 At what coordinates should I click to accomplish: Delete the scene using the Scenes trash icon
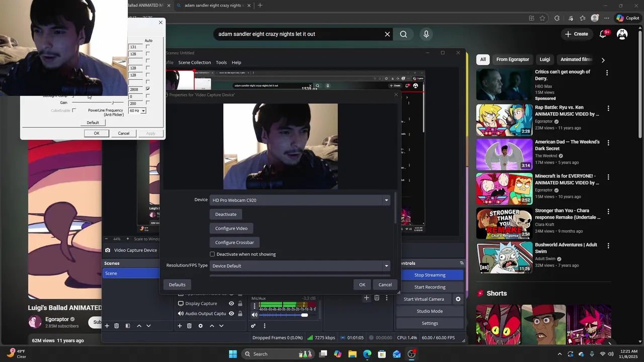point(116,326)
